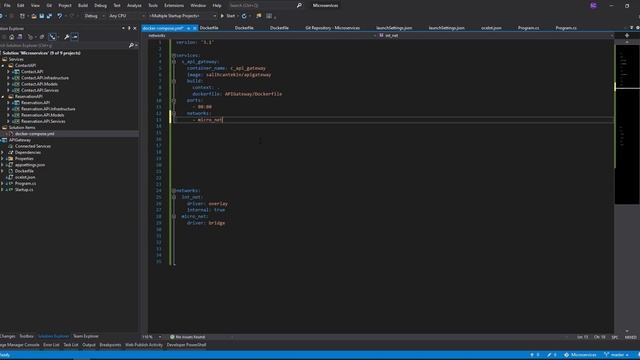Collapse the services block in editor
The image size is (640, 360).
coord(174,55)
